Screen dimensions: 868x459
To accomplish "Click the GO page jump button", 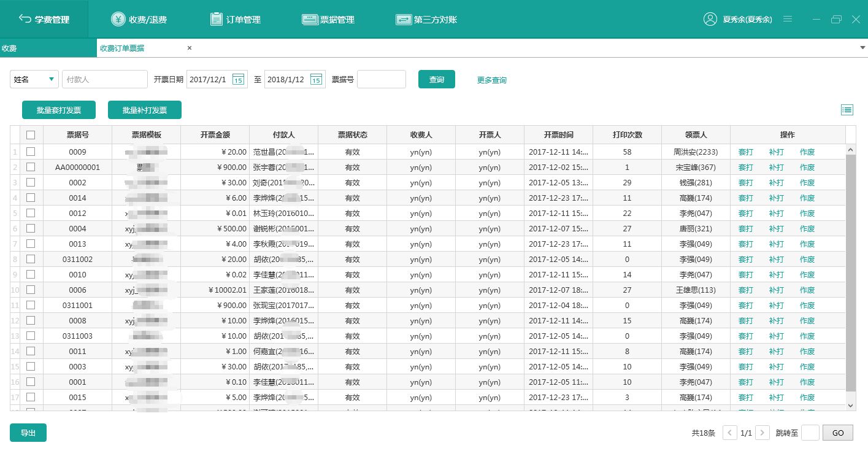I will pos(838,433).
